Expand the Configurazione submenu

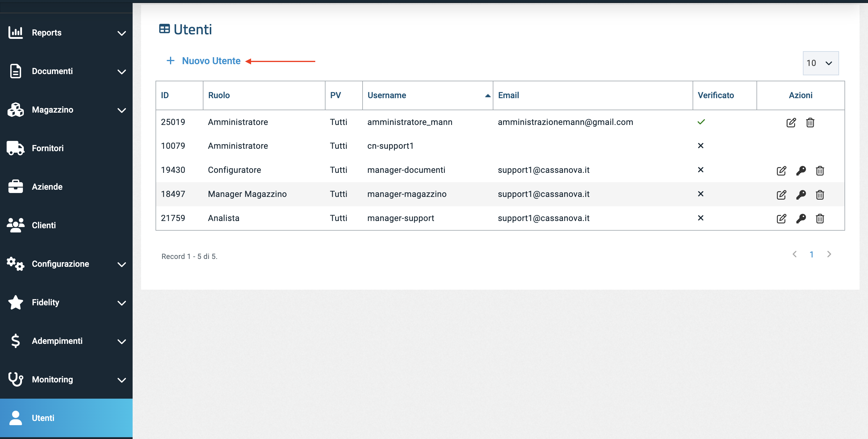(66, 264)
